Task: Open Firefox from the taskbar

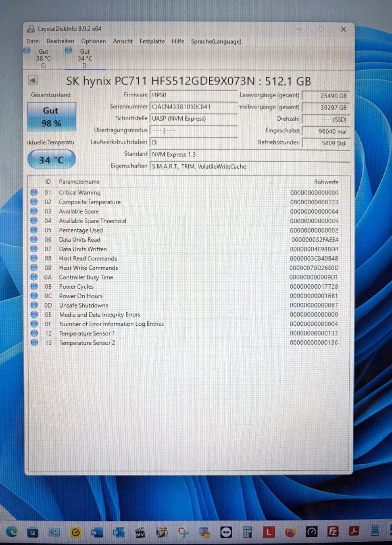Action: click(290, 532)
